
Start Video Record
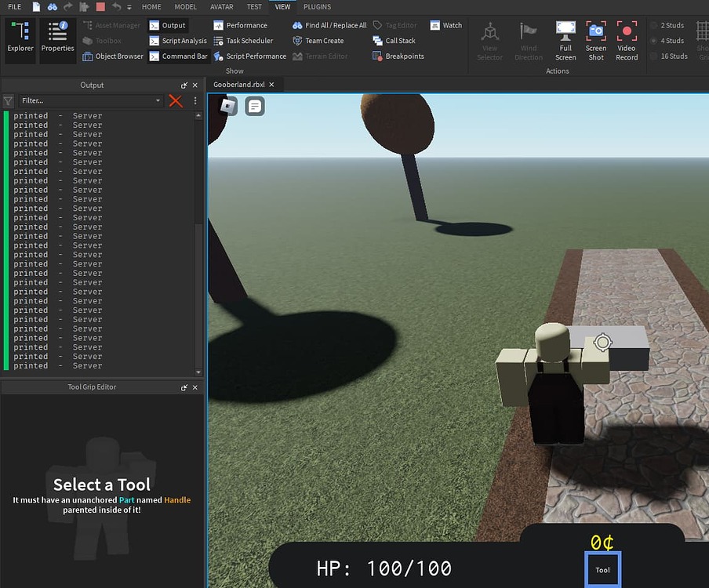tap(627, 41)
